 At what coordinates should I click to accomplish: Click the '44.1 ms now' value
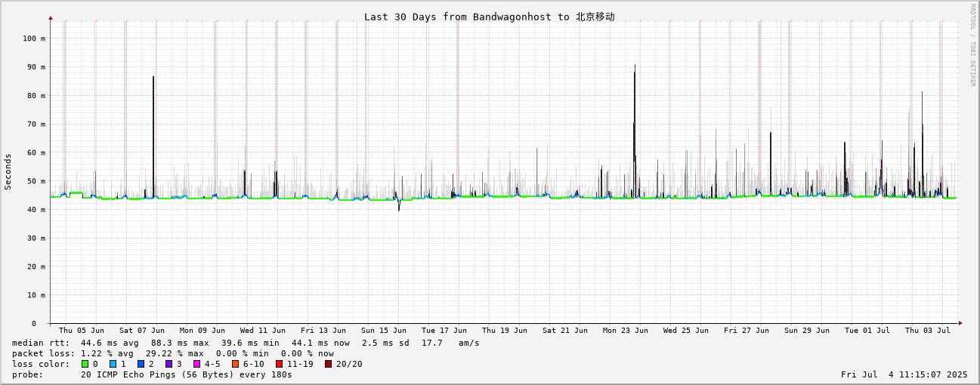pos(320,343)
